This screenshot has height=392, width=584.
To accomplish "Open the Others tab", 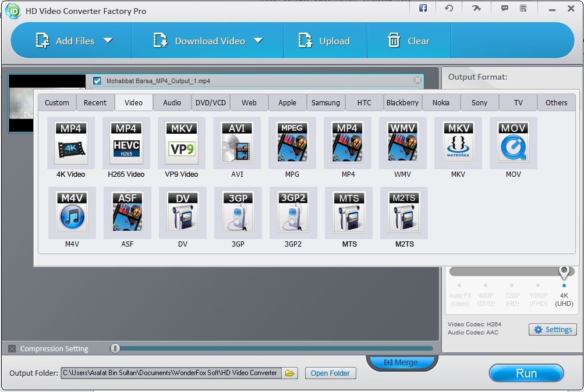I will pyautogui.click(x=557, y=102).
